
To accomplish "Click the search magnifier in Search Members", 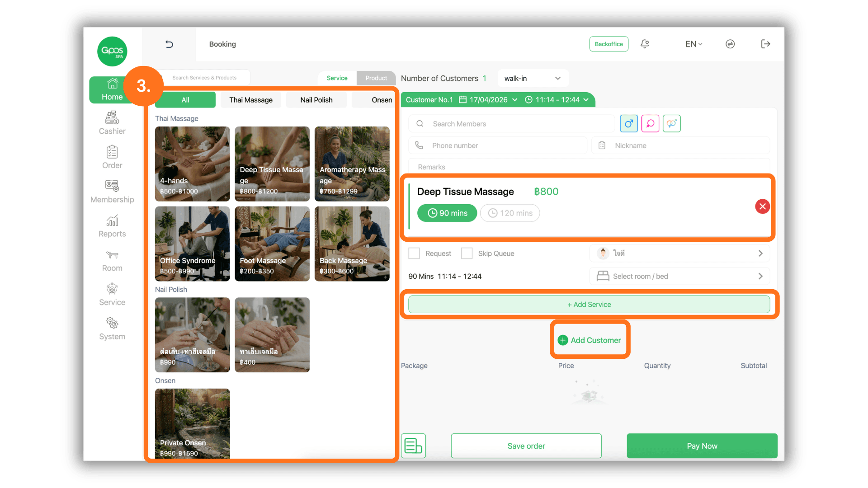I will click(x=420, y=124).
